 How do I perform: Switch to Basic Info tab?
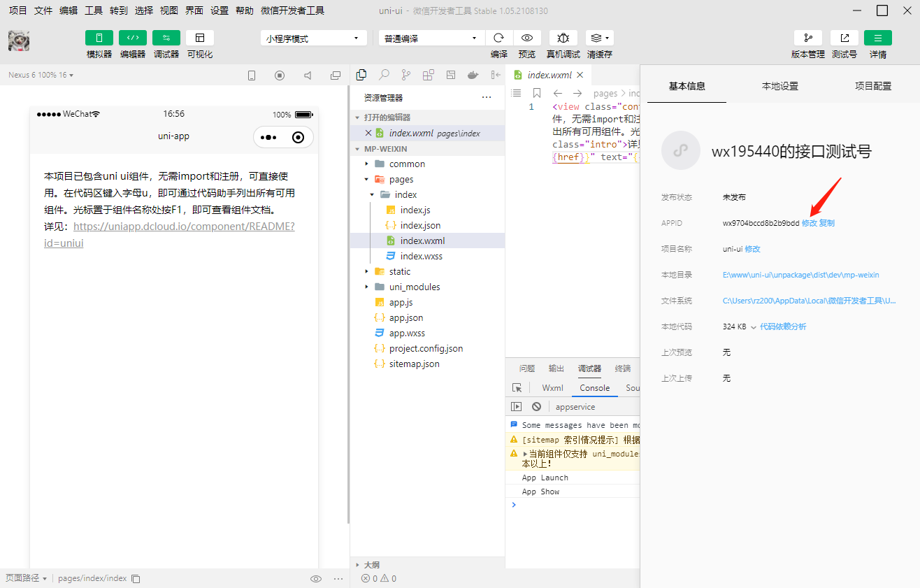coord(687,86)
